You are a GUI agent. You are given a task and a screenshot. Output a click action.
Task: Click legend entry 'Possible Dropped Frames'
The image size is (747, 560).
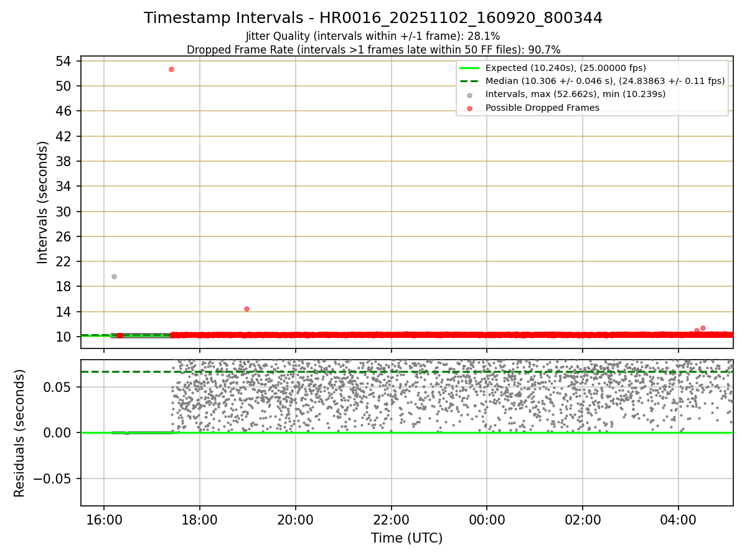(542, 108)
